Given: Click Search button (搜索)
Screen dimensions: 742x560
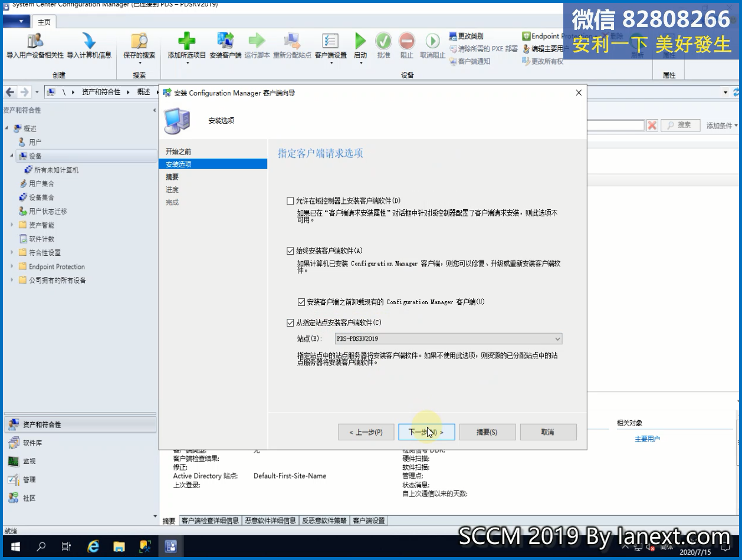Looking at the screenshot, I should click(x=680, y=125).
